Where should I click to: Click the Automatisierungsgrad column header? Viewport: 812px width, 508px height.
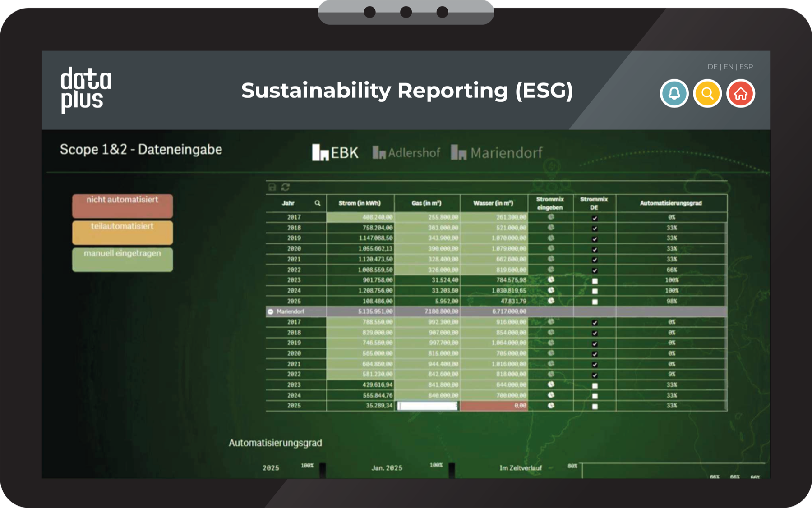[x=671, y=203]
